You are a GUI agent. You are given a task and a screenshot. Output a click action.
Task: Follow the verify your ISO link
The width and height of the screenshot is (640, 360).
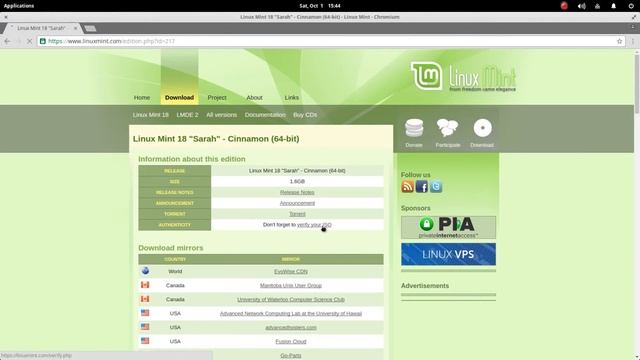pos(314,225)
